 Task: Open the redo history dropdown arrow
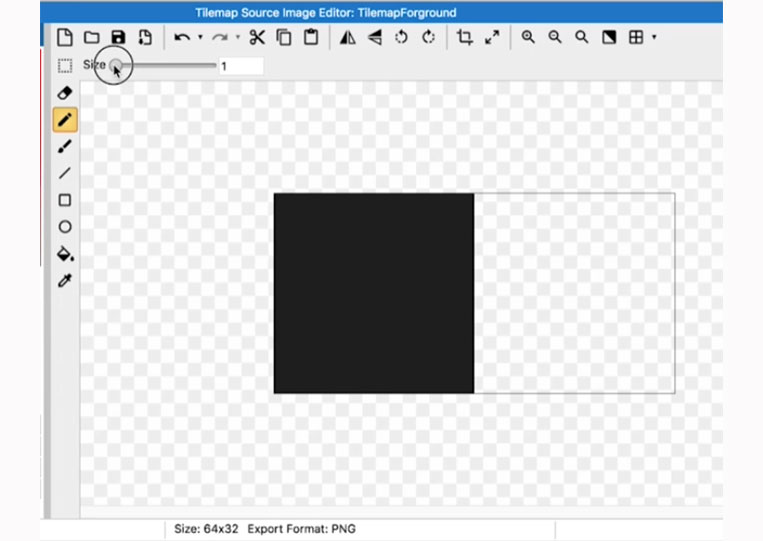[238, 37]
